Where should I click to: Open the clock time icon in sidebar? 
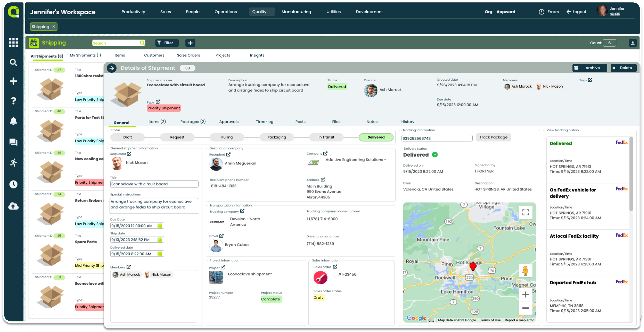pyautogui.click(x=13, y=184)
